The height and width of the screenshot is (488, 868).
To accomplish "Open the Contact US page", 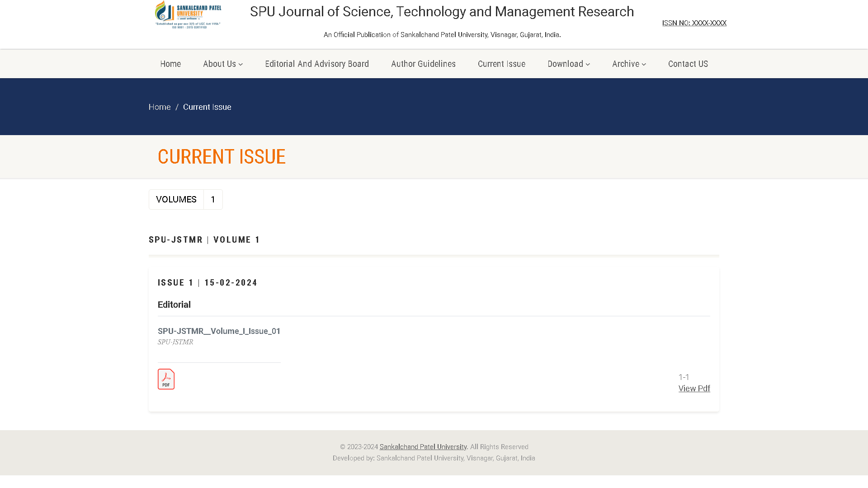I will (688, 64).
